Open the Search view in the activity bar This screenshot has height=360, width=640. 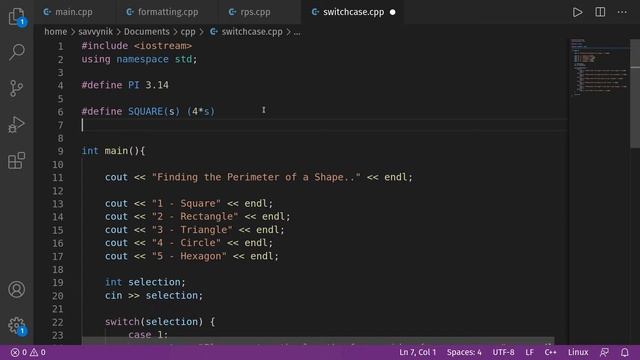[x=16, y=52]
